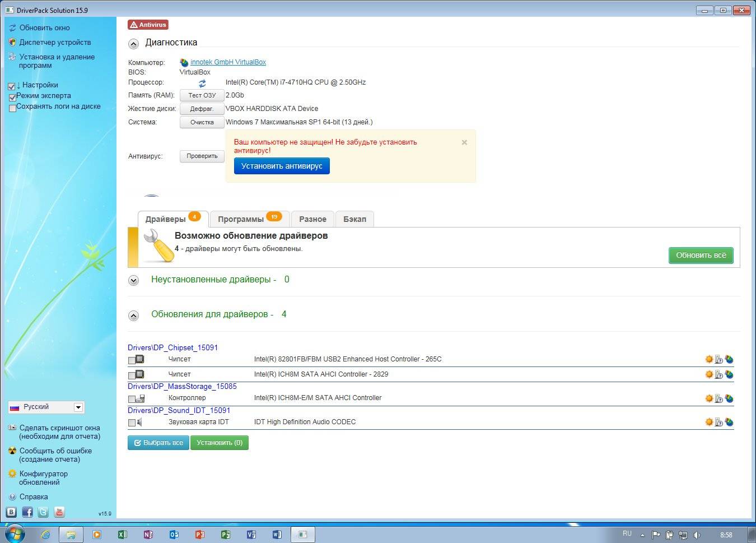Click the Выбрать все button

click(x=158, y=443)
